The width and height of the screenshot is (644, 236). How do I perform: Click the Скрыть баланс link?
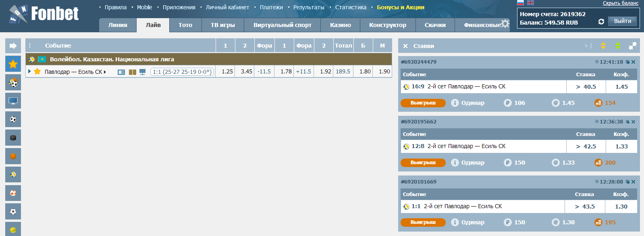point(621,3)
